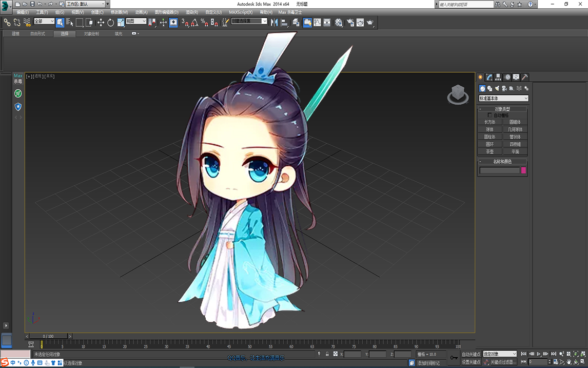Click the ViewCube in the viewport

pos(458,94)
